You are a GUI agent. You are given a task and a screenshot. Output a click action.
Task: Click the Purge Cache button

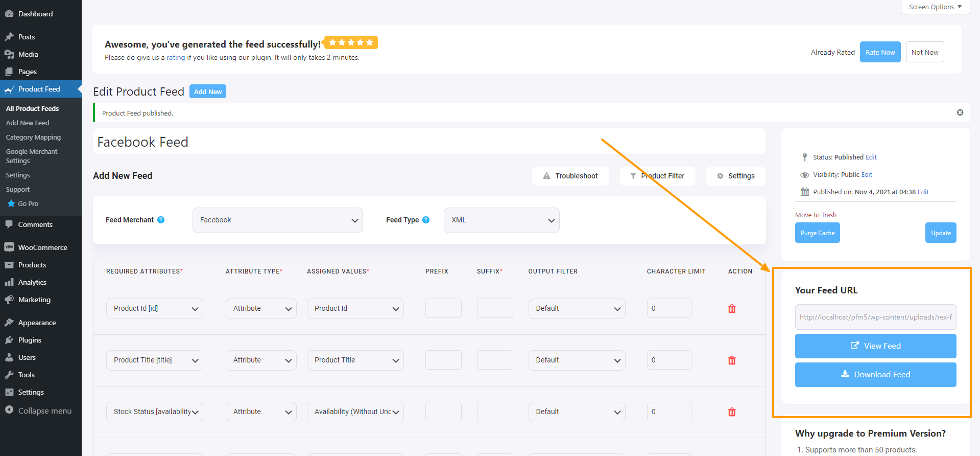[818, 233]
